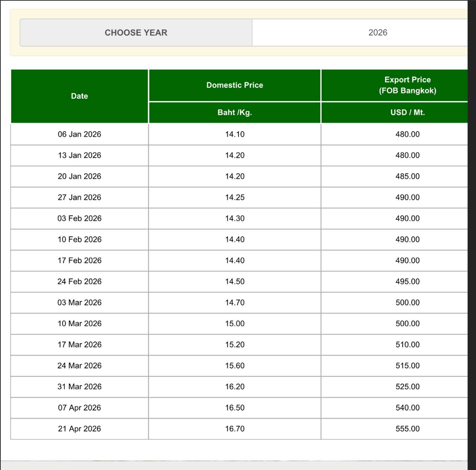Select the 06 Jan 2026 date cell
476x470 pixels.
[79, 134]
